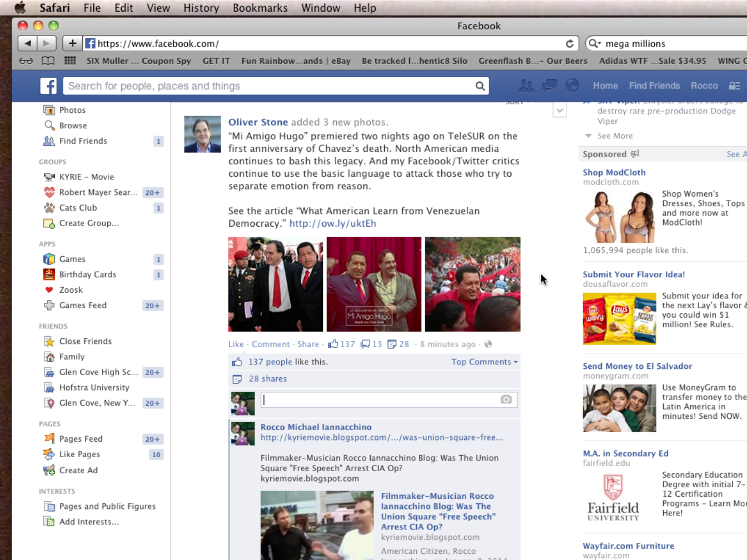Open Top Sites grid icon
This screenshot has height=560, width=747.
pyautogui.click(x=70, y=61)
